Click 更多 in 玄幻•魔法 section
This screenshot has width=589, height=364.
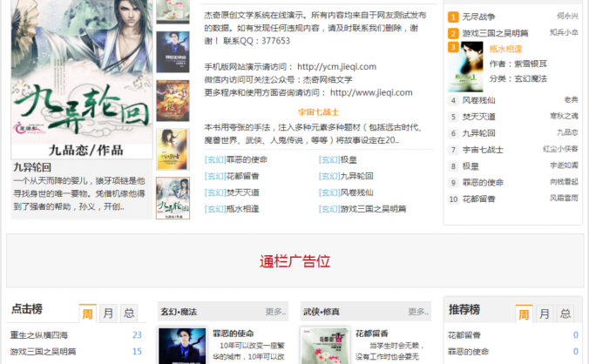(x=275, y=312)
